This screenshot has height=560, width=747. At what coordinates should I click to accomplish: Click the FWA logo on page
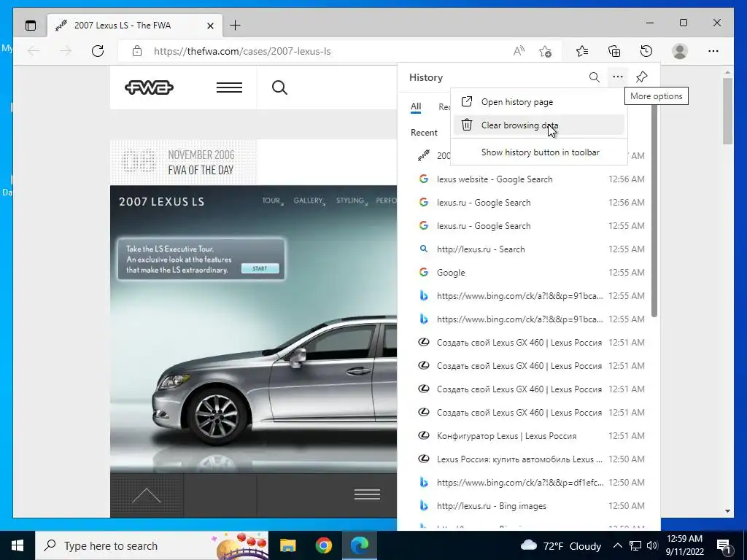[x=149, y=87]
